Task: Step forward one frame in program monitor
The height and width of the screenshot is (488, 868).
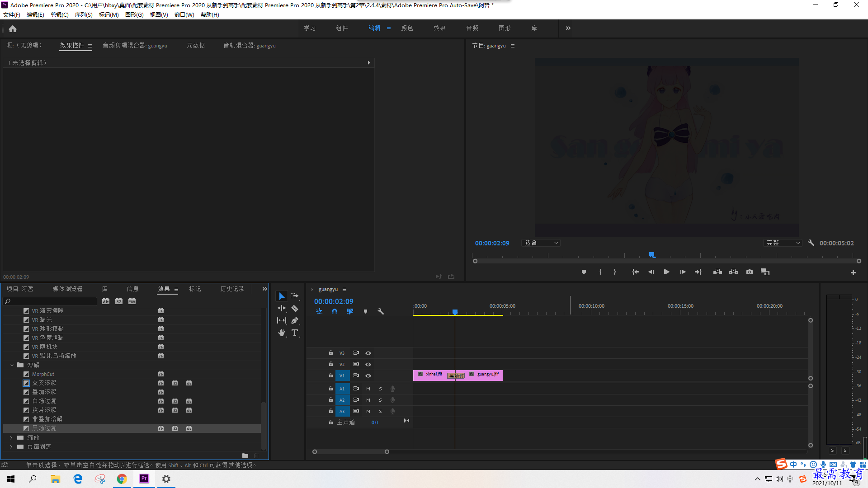Action: (x=683, y=272)
